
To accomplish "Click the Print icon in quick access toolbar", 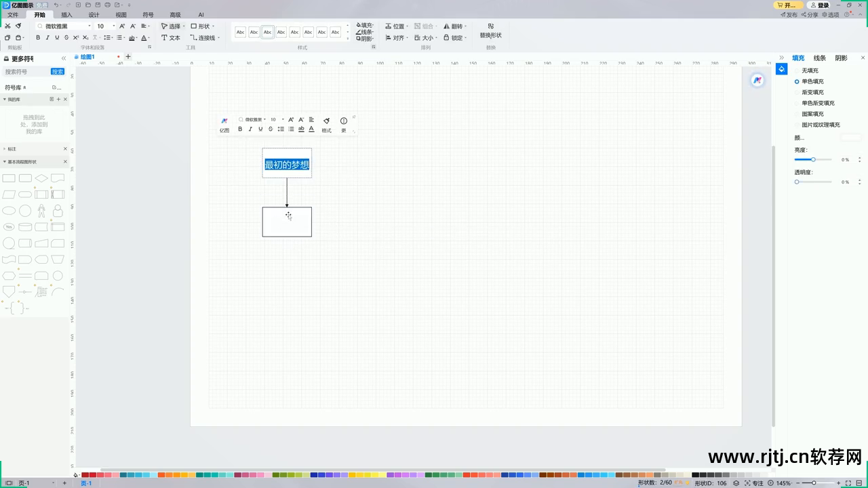I will (107, 5).
